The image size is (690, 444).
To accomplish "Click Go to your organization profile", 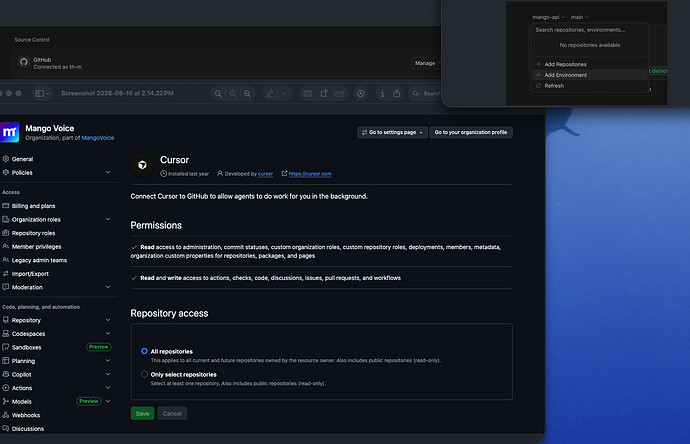I will click(471, 132).
